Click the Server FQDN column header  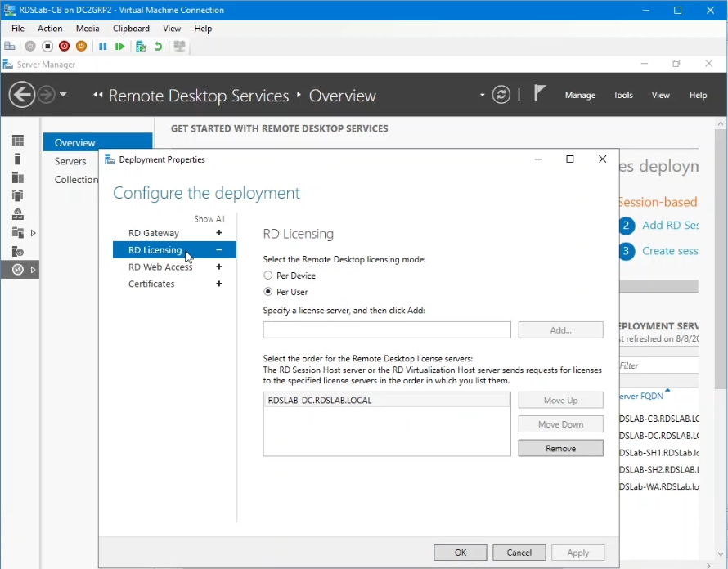[641, 396]
